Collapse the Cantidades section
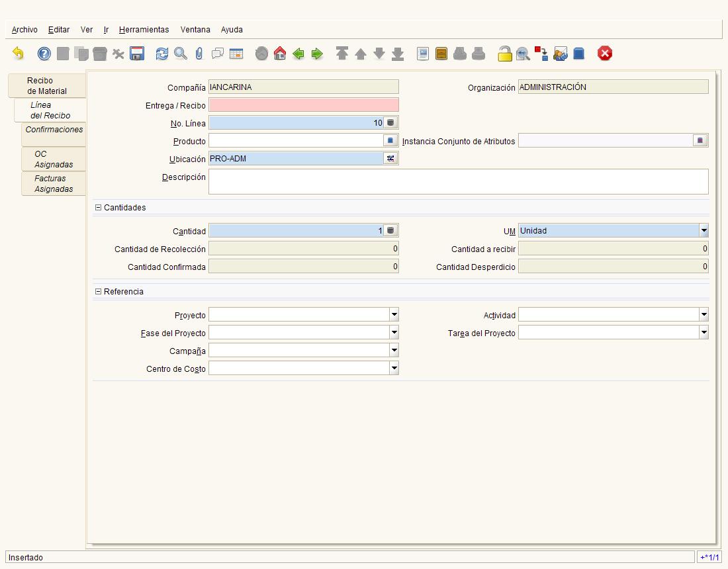 point(98,208)
